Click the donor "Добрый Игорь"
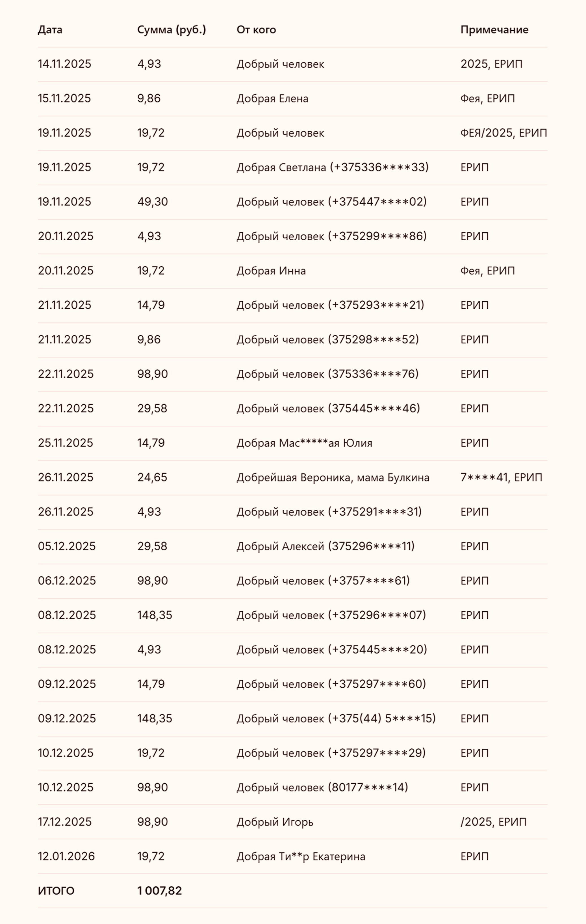Image resolution: width=586 pixels, height=924 pixels. pos(275,821)
